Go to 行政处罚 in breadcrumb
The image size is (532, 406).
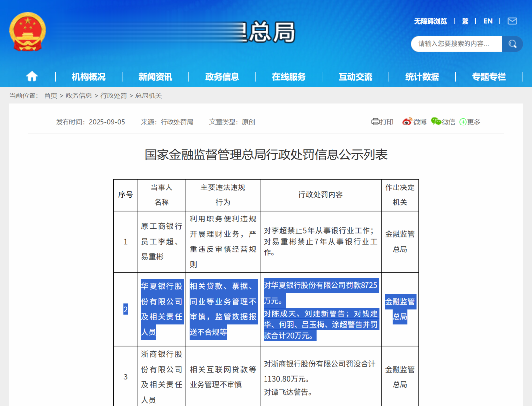(x=114, y=96)
